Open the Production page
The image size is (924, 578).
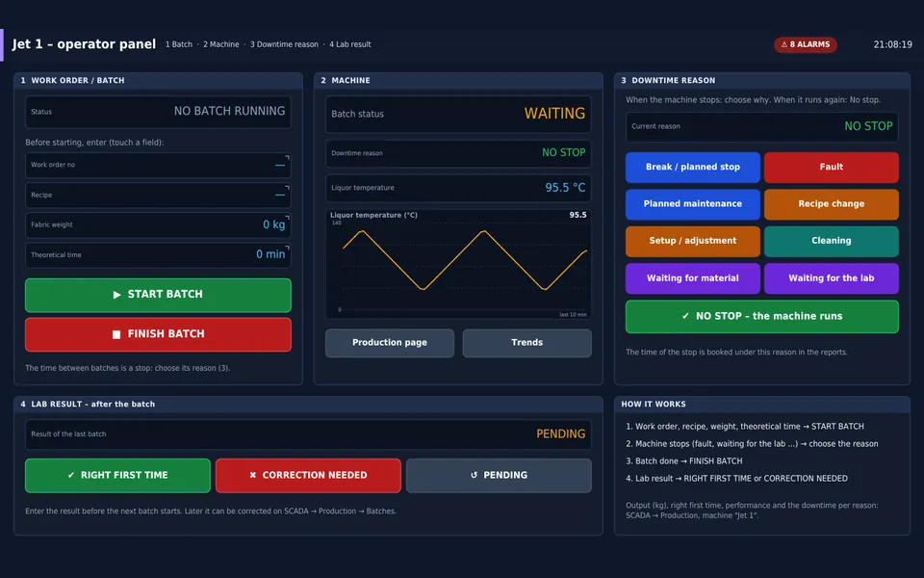tap(390, 343)
